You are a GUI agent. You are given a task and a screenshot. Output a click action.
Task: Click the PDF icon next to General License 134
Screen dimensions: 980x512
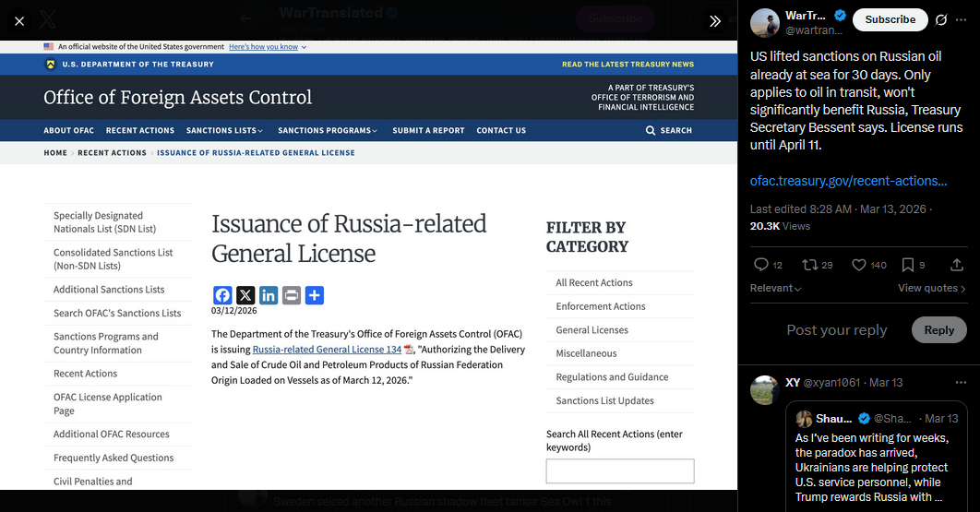coord(408,350)
